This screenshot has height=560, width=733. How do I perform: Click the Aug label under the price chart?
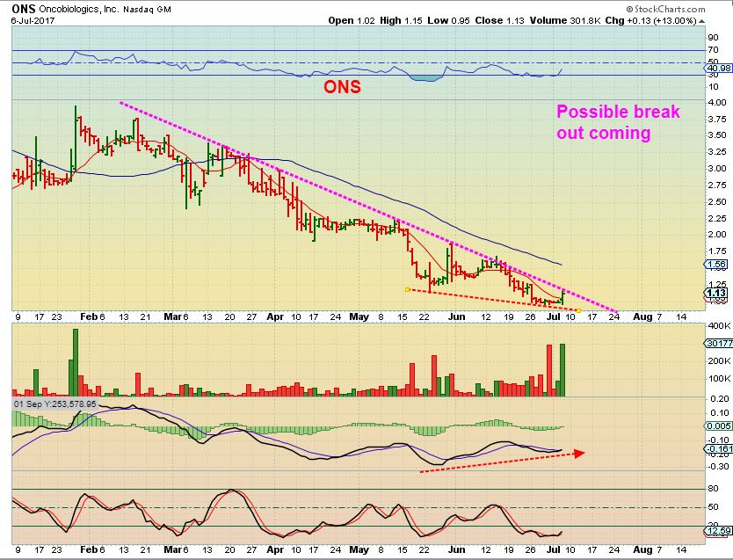coord(642,317)
